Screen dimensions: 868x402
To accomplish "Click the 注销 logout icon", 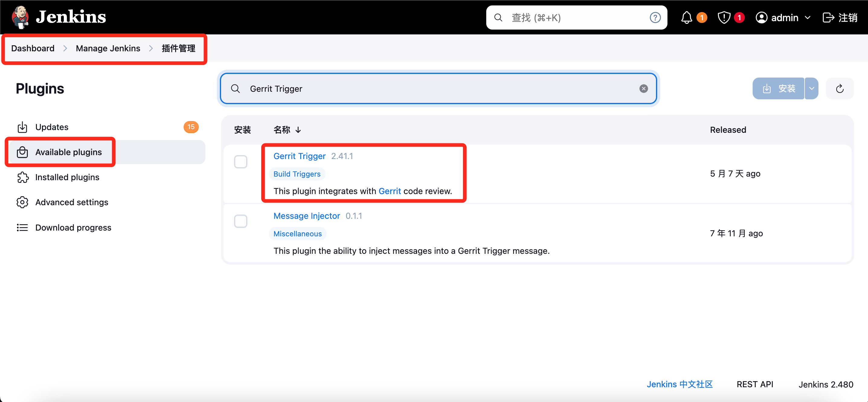I will [x=828, y=18].
